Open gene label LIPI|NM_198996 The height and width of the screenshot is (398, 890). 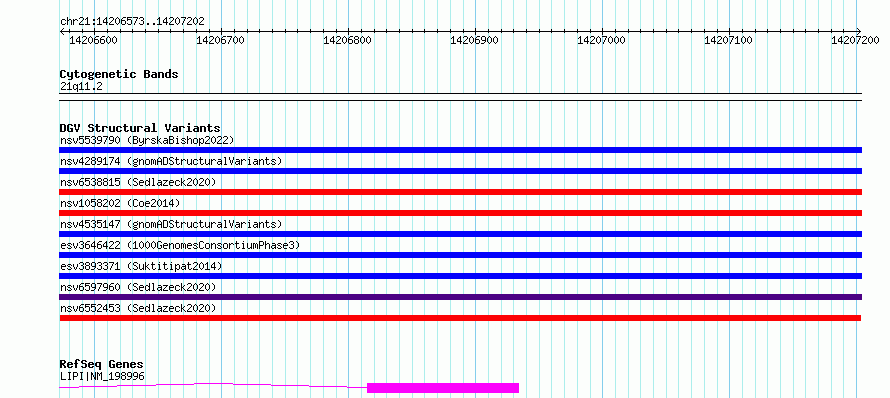102,376
